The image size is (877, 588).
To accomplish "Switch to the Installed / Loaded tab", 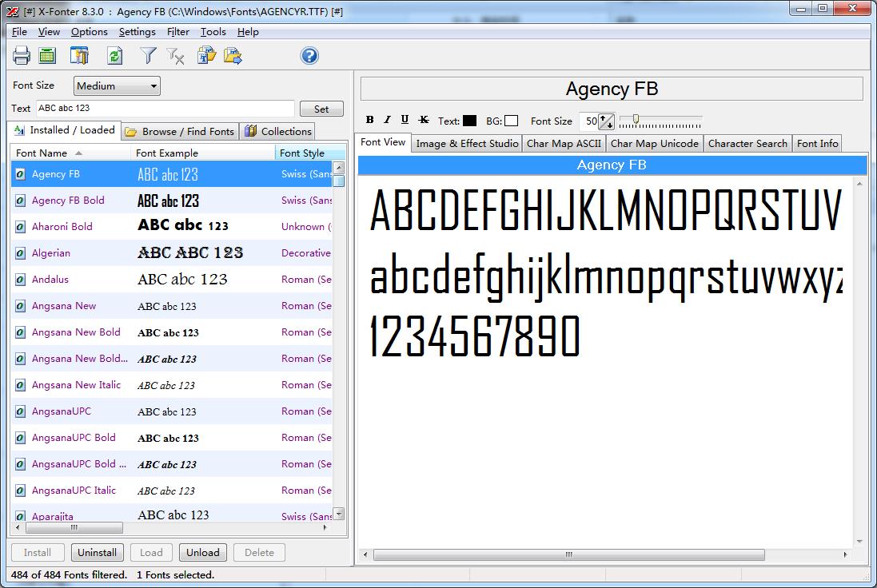I will pyautogui.click(x=64, y=130).
